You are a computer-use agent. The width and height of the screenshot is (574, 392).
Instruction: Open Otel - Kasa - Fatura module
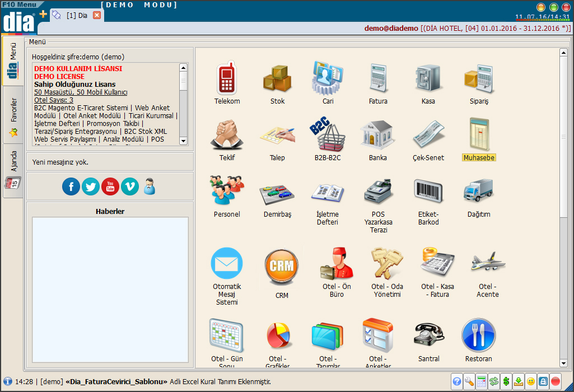[437, 273]
